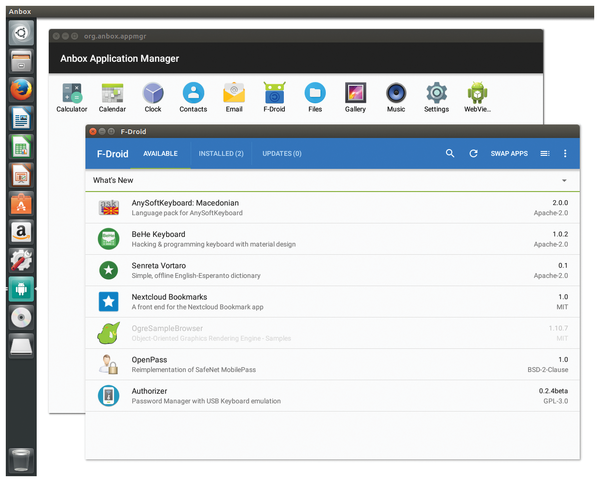Open AnySoftKeyboard: Macedonian app entry
600x482 pixels.
(x=332, y=208)
